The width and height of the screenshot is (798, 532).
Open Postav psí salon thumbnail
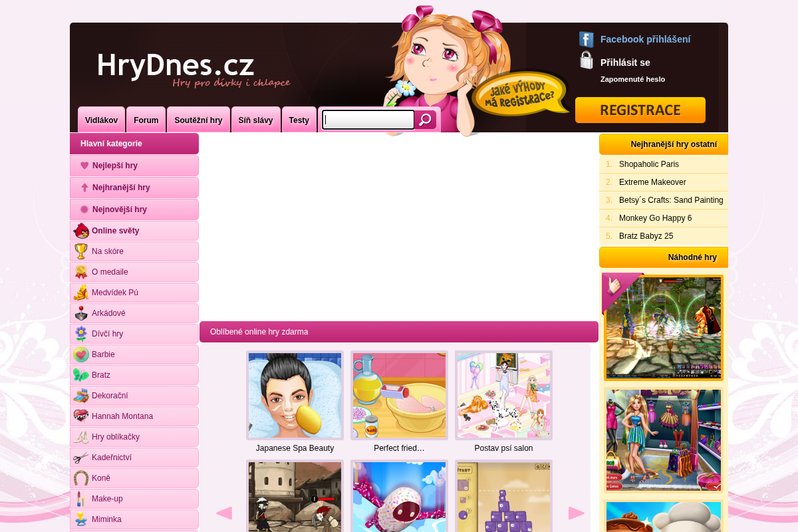click(x=503, y=395)
